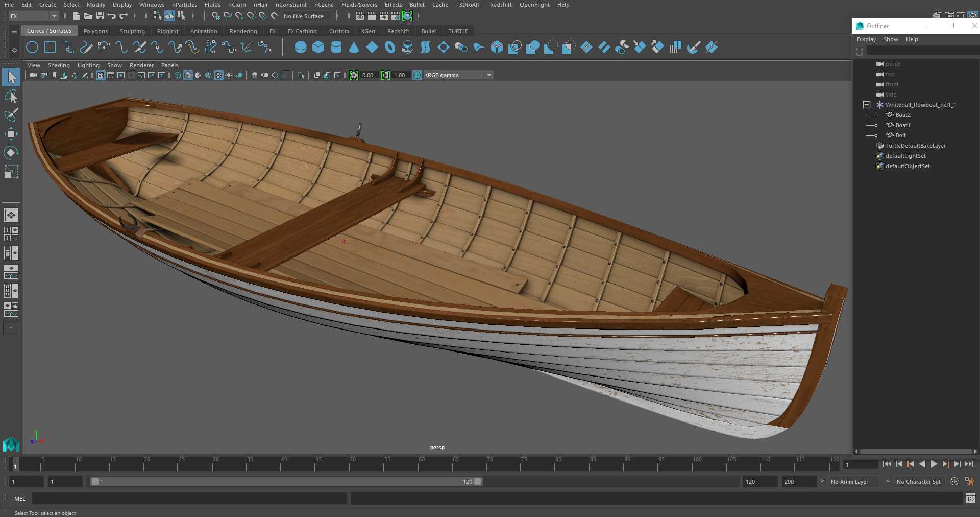980x517 pixels.
Task: Collapse the Whitehall_Rowboat_ncl1_1 group
Action: click(x=867, y=105)
